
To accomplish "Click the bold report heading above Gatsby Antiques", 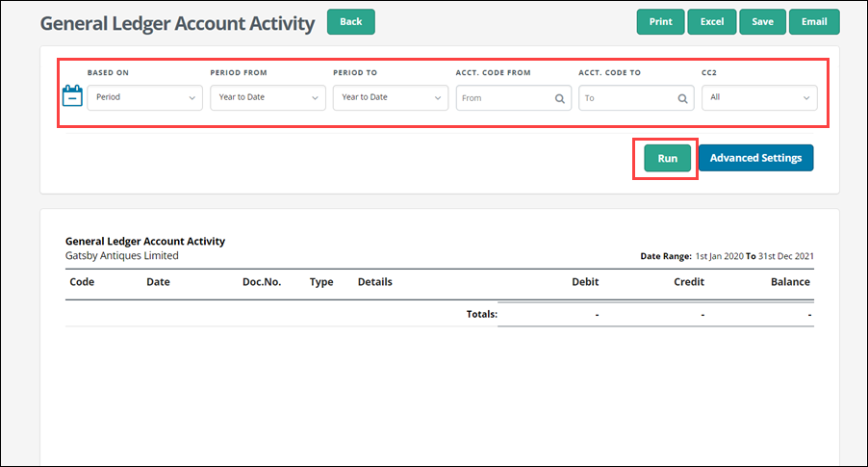I will [145, 242].
